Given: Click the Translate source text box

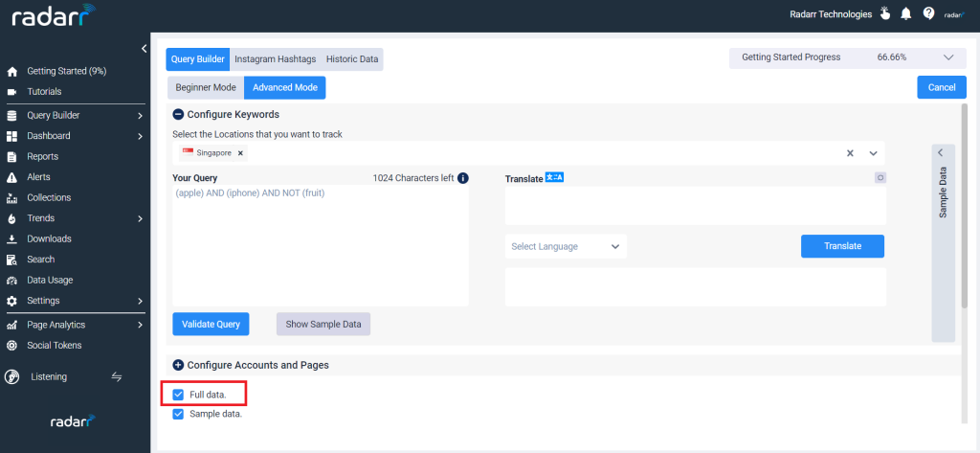Looking at the screenshot, I should [696, 205].
